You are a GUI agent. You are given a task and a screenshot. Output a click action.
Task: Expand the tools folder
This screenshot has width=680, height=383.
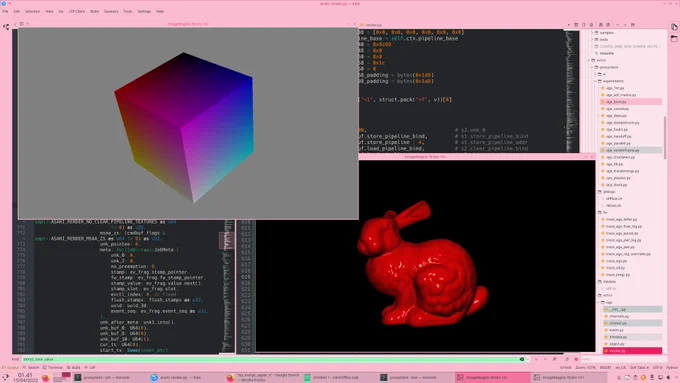click(x=592, y=39)
